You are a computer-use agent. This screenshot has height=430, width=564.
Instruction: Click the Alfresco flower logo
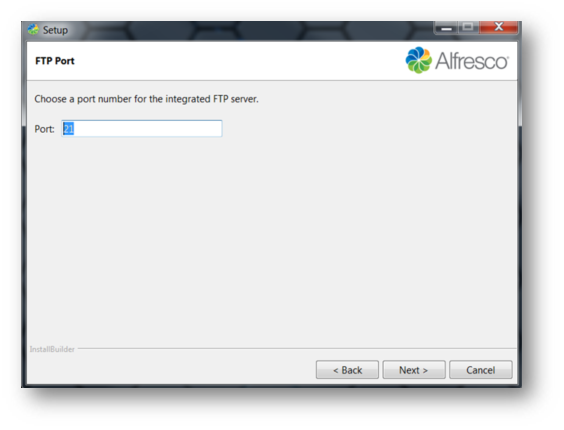(x=418, y=60)
